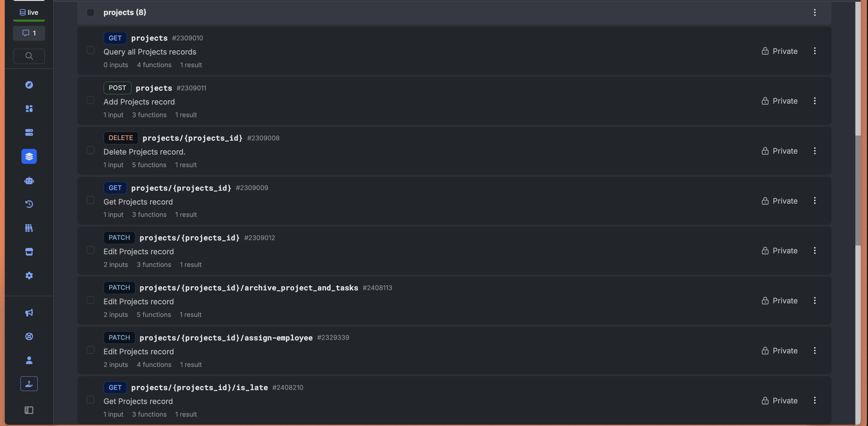Toggle the sidebar collapse panel icon
Image resolution: width=868 pixels, height=426 pixels.
click(x=29, y=410)
